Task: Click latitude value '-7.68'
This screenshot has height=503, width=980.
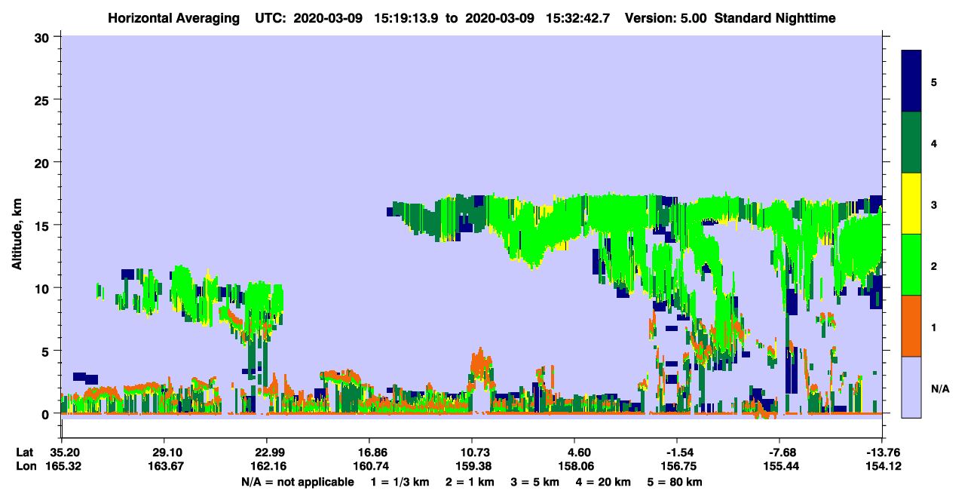Action: (x=779, y=452)
